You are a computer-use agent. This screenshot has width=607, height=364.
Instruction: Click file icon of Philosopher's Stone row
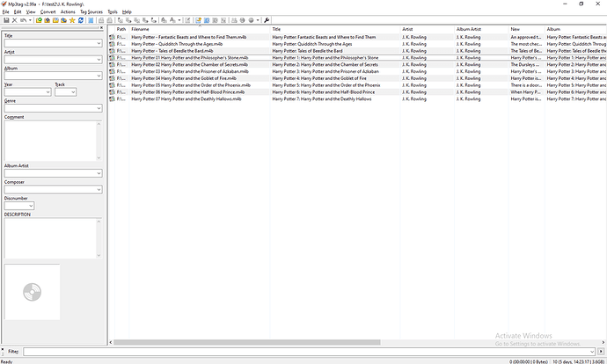point(112,58)
